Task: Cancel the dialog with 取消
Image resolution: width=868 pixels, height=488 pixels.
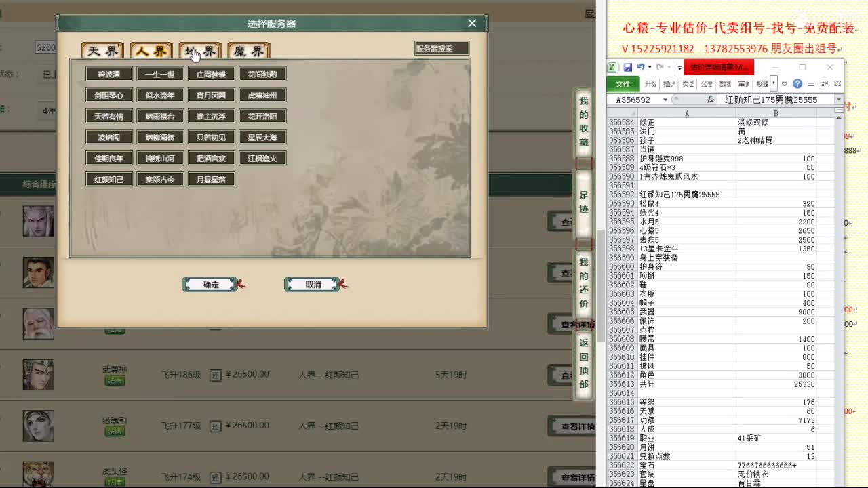Action: [313, 285]
